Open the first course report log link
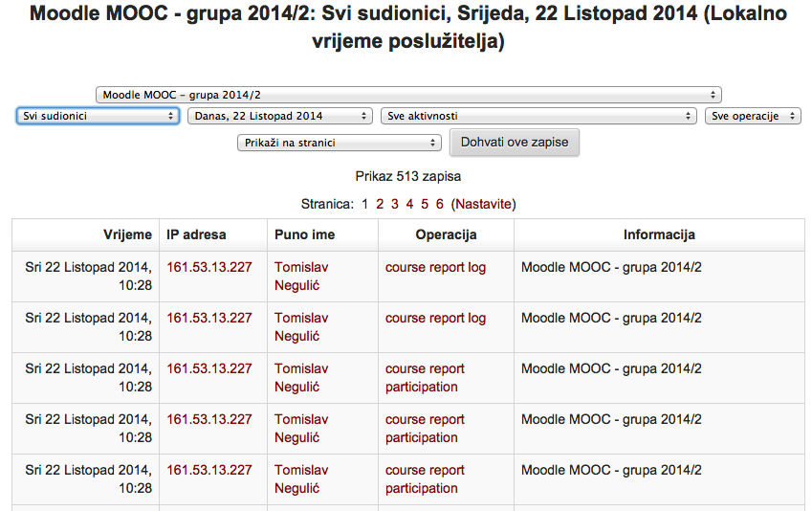The image size is (812, 511). [x=435, y=267]
